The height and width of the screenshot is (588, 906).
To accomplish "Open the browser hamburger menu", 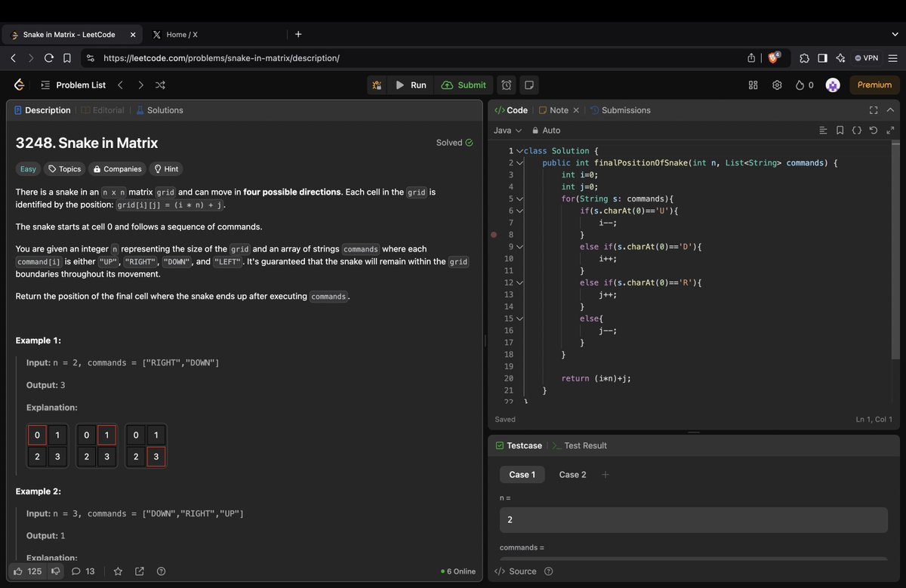I will pos(893,58).
